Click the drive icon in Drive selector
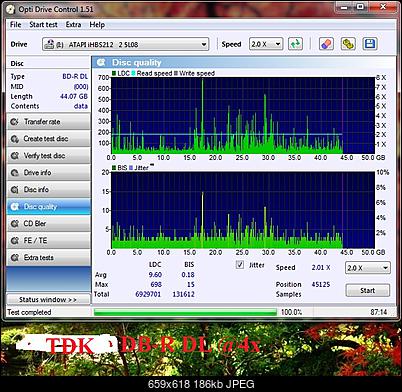Viewport: 402px width, 392px height. (x=49, y=44)
